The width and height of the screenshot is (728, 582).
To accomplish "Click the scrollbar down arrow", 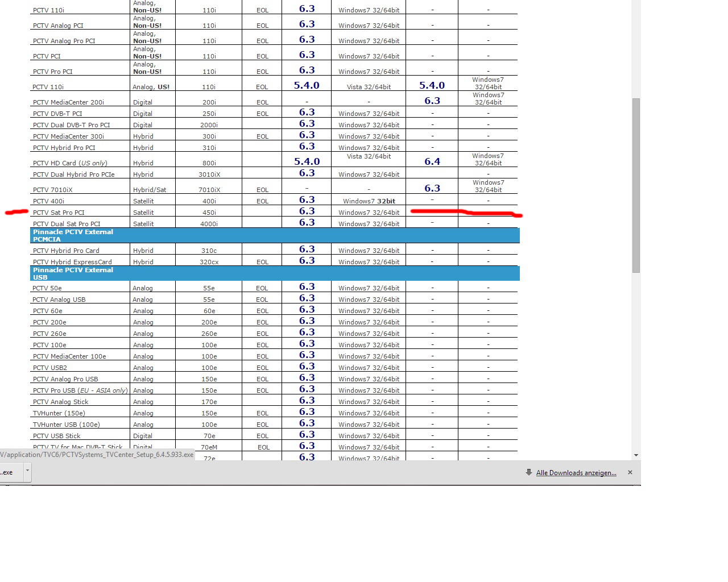I will [x=636, y=455].
